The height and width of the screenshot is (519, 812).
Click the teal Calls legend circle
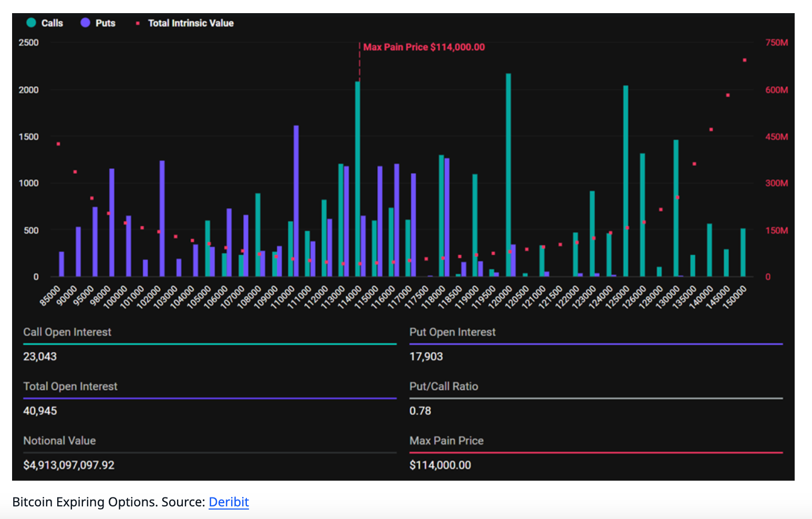pos(31,23)
